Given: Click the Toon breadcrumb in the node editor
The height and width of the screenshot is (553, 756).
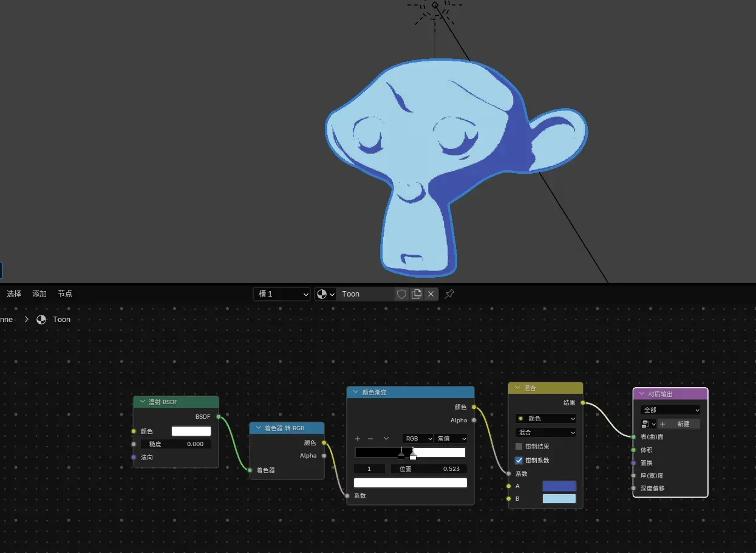Looking at the screenshot, I should pos(61,320).
